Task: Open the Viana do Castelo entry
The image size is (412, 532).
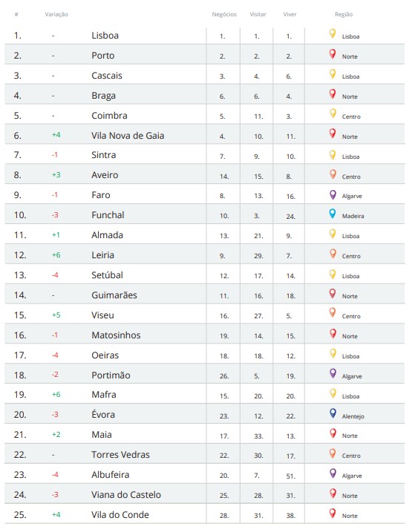Action: pos(126,495)
